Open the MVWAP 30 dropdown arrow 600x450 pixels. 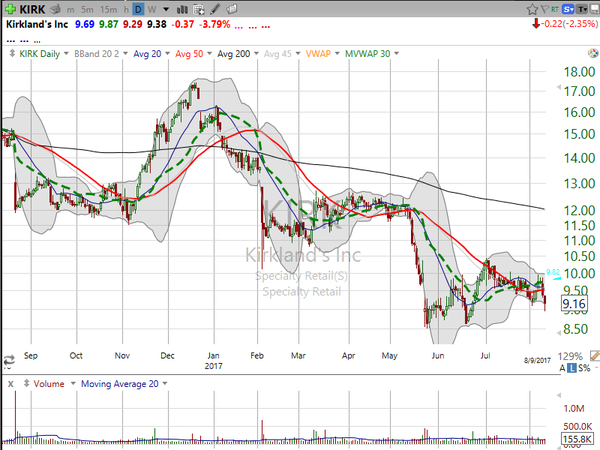(396, 54)
